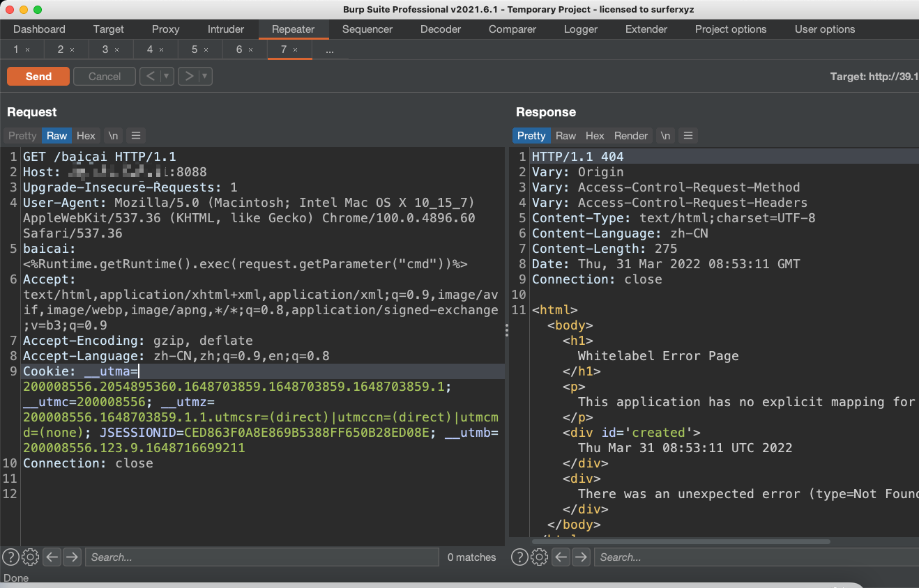This screenshot has width=919, height=588.
Task: Jump to previous Request search match
Action: click(x=52, y=557)
